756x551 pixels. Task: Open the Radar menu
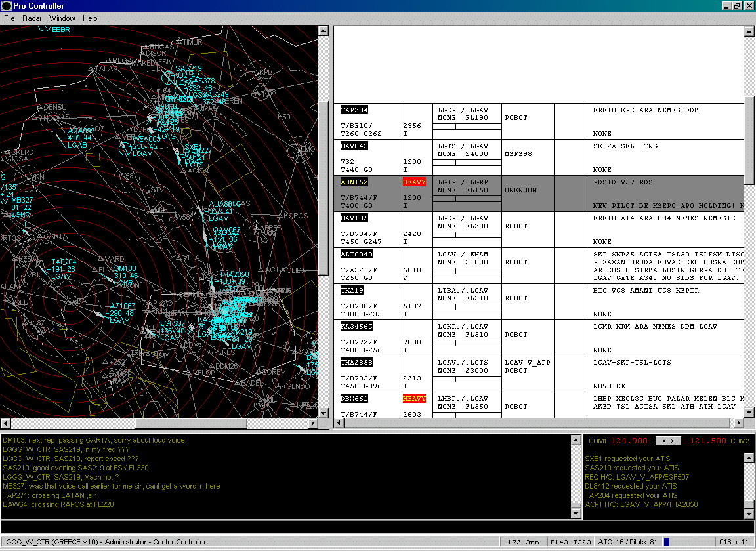click(31, 18)
